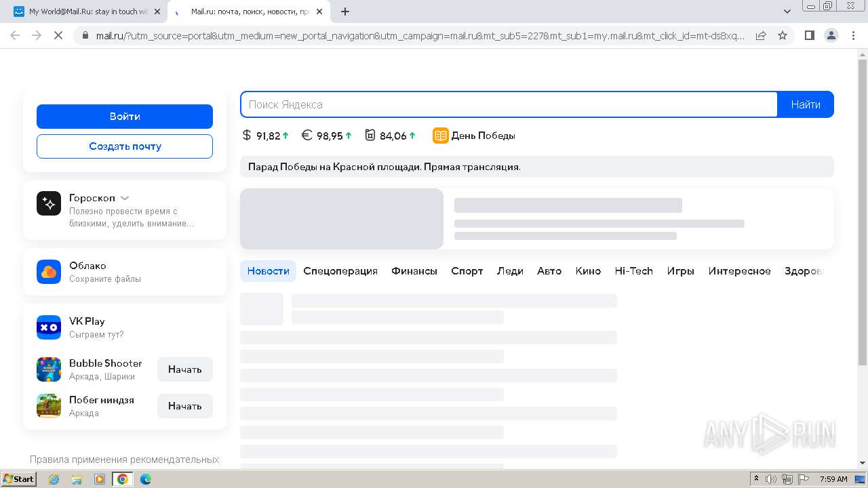Open the Финансы tab
This screenshot has width=868, height=488.
tap(414, 271)
